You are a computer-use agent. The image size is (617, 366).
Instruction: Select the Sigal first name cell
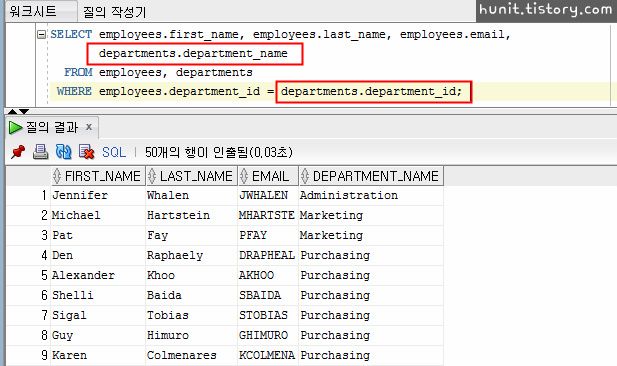pos(98,316)
